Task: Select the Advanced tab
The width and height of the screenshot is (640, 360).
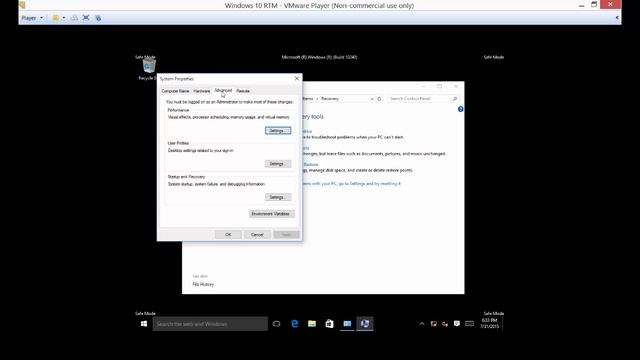Action: [223, 90]
